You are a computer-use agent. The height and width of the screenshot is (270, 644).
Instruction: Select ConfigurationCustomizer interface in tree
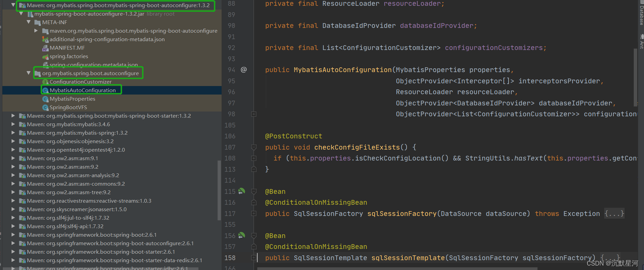point(81,82)
